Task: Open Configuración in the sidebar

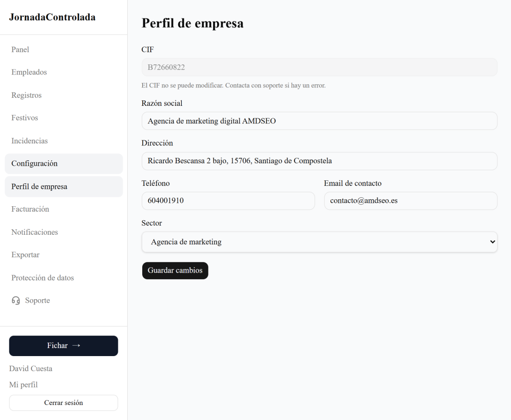Action: tap(34, 164)
